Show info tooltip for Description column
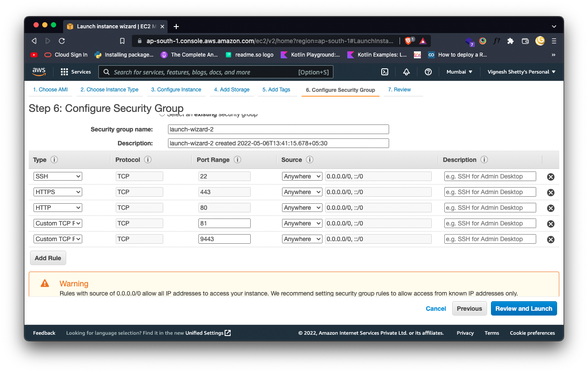The height and width of the screenshot is (373, 588). tap(484, 160)
